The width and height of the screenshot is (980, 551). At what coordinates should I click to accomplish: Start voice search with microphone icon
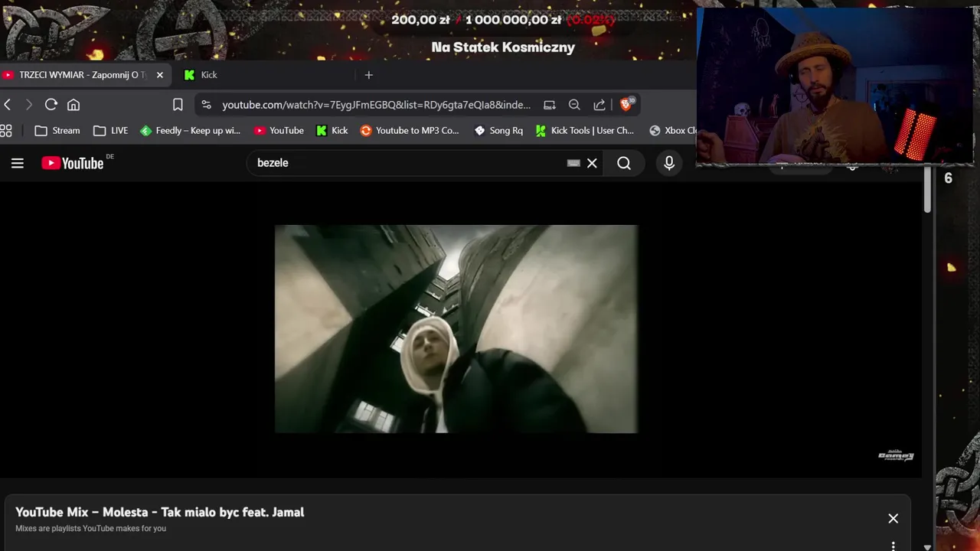tap(669, 163)
